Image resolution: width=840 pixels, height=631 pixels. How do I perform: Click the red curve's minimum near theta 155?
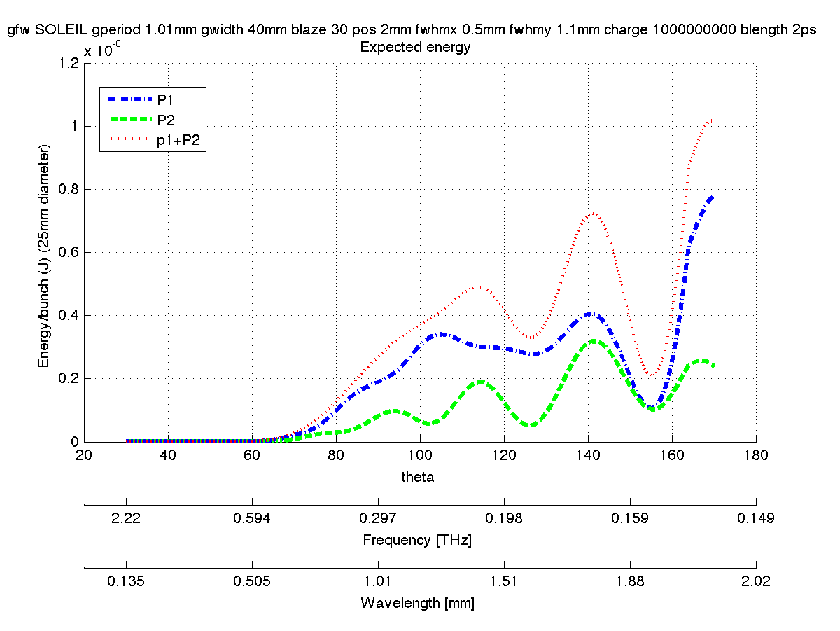coord(652,376)
